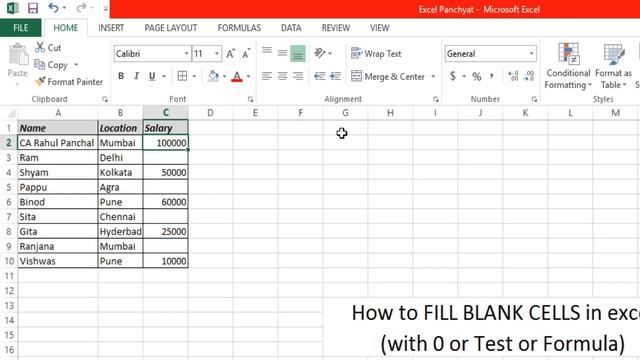Toggle Underline formatting
The image size is (640, 360).
(152, 76)
